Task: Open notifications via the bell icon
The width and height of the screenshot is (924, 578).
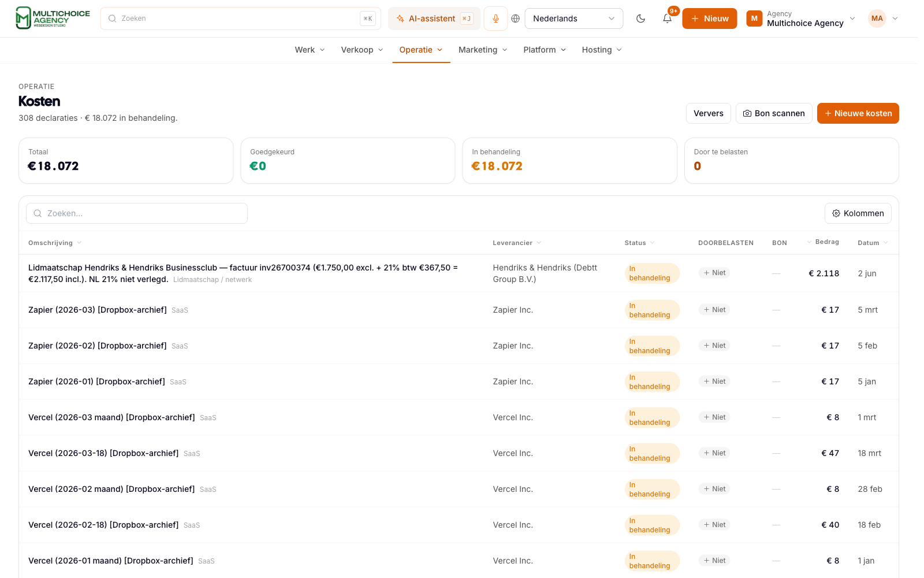Action: [x=667, y=18]
